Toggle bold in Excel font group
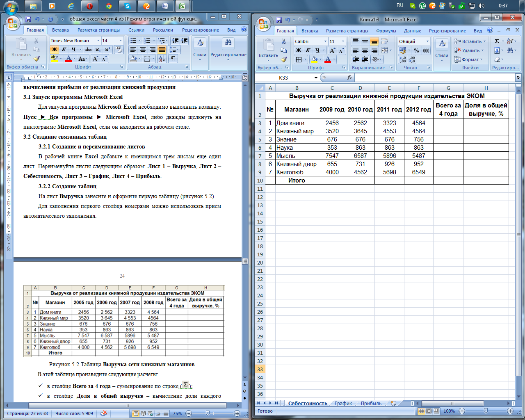Screen dimensions: 525x420 [x=299, y=50]
